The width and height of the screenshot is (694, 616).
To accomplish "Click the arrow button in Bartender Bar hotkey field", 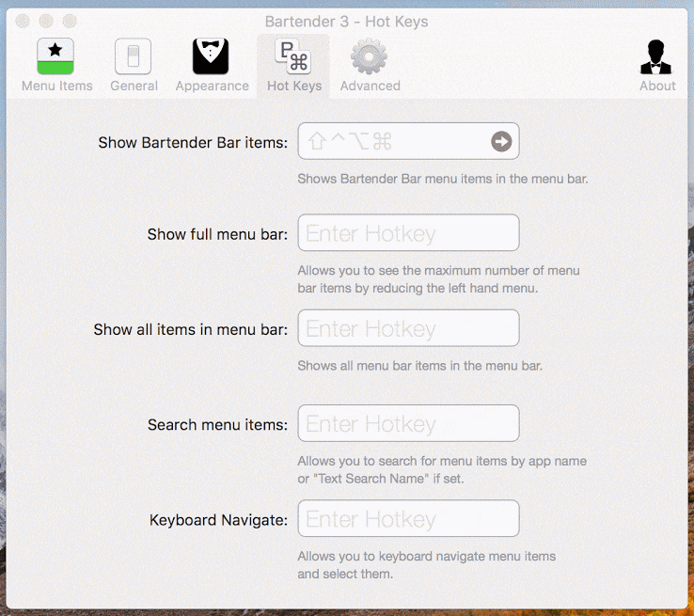I will click(501, 142).
